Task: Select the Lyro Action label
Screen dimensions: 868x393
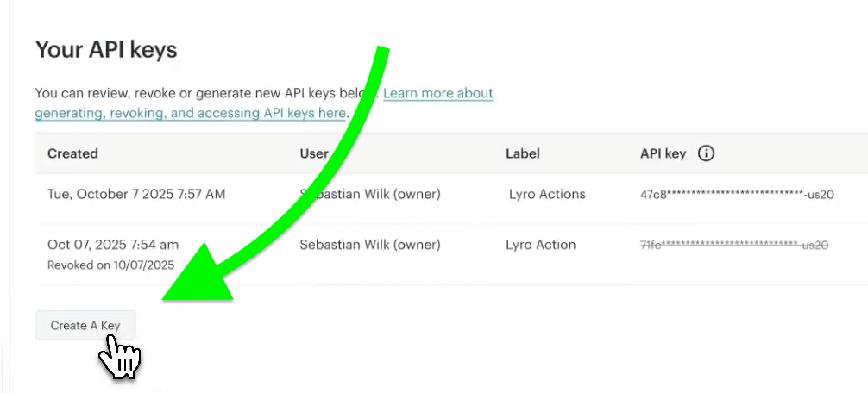Action: 540,245
